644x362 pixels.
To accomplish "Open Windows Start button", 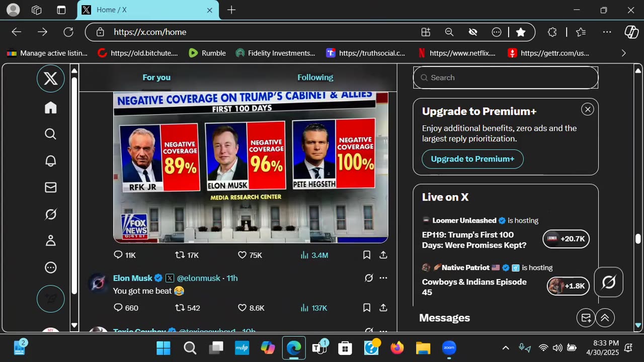I will point(163,348).
